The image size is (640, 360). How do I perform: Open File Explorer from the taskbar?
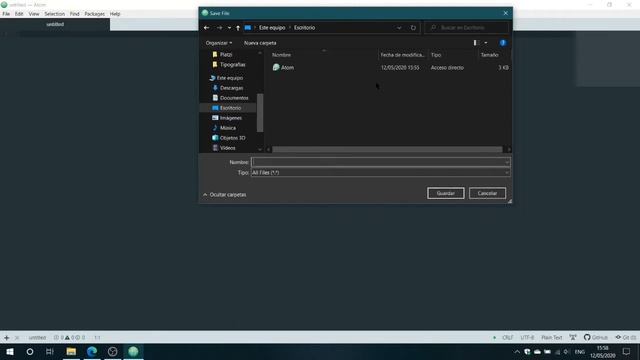[x=71, y=351]
